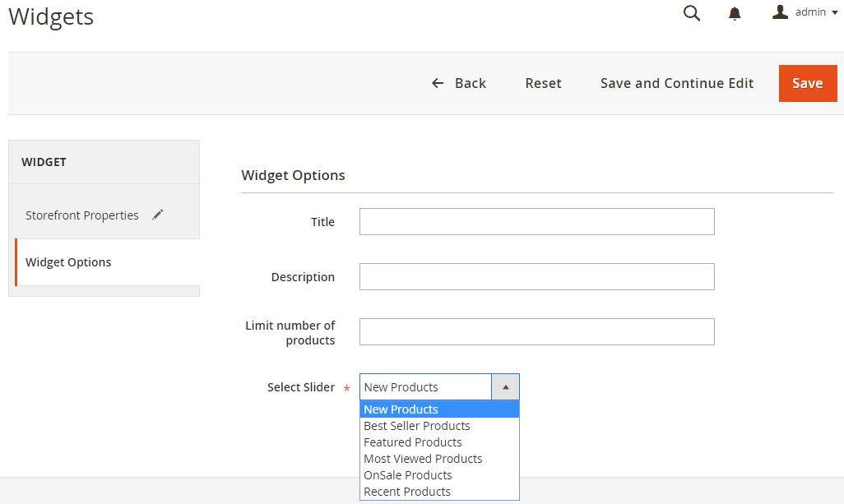Viewport: 844px width, 504px height.
Task: Select Featured Products in the dropdown
Action: click(413, 442)
